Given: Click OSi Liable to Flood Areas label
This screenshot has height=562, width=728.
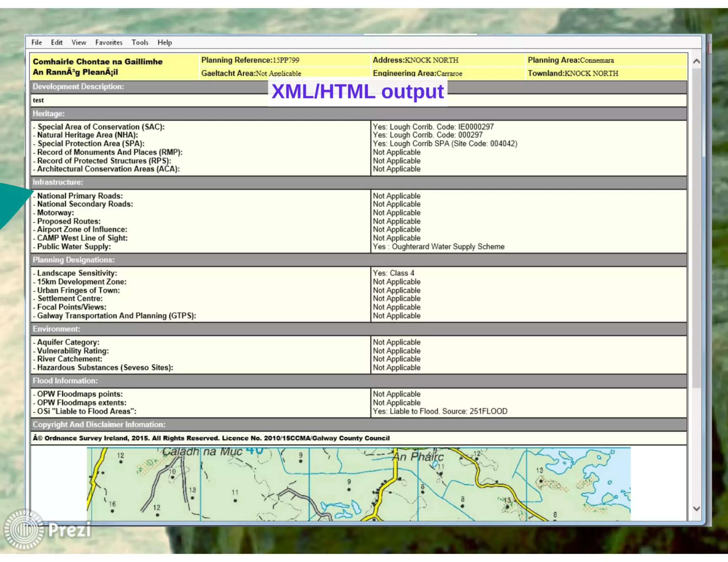Looking at the screenshot, I should pyautogui.click(x=87, y=411).
